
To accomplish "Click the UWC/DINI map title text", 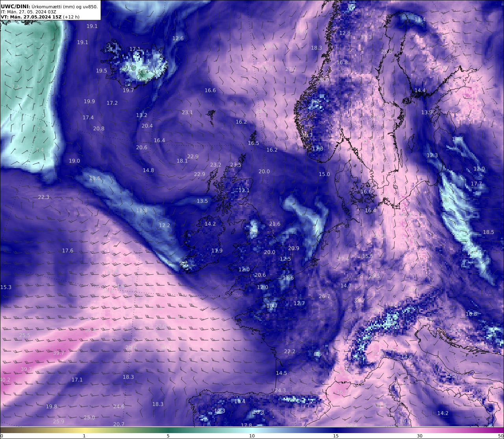I will tap(49, 6).
